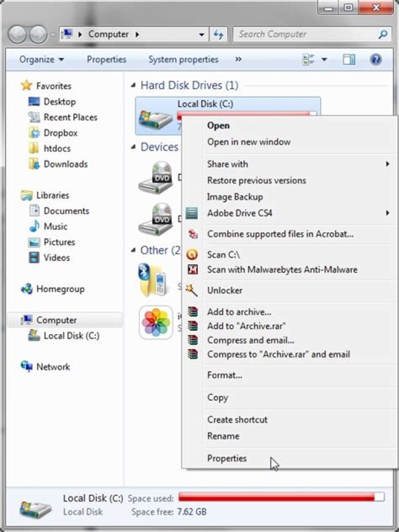
Task: Click the Music note icon under Libraries
Action: 34,226
